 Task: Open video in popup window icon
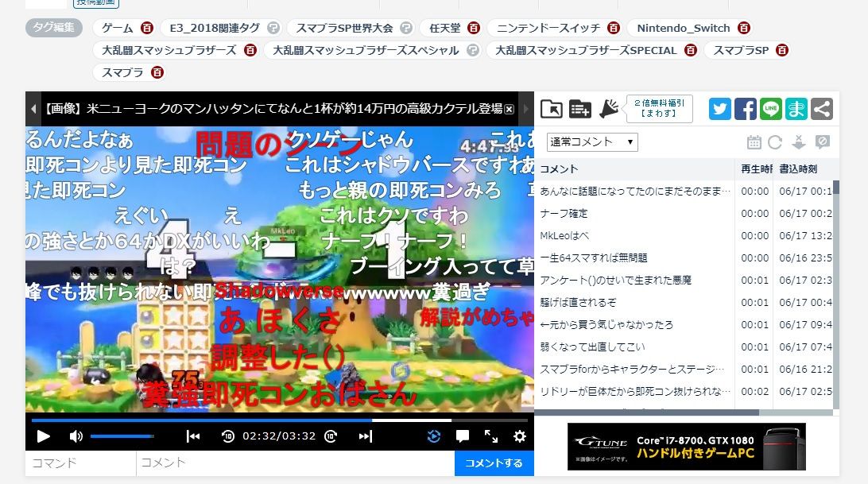pos(552,109)
